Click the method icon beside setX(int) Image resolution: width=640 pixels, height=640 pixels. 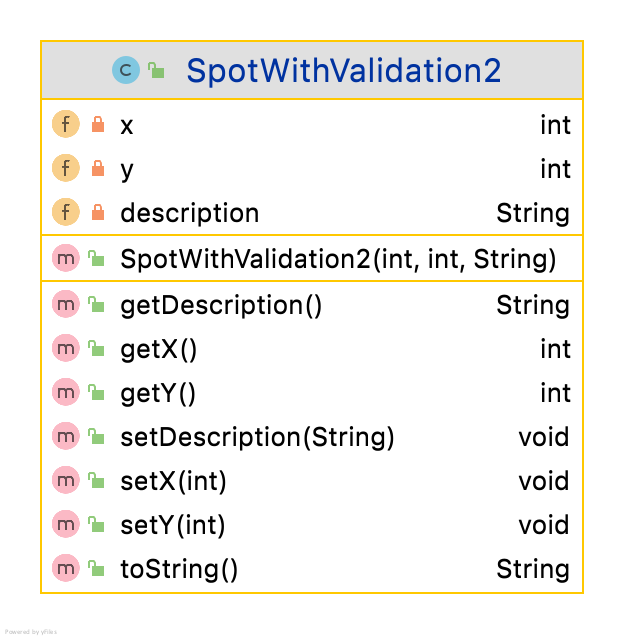(x=66, y=481)
